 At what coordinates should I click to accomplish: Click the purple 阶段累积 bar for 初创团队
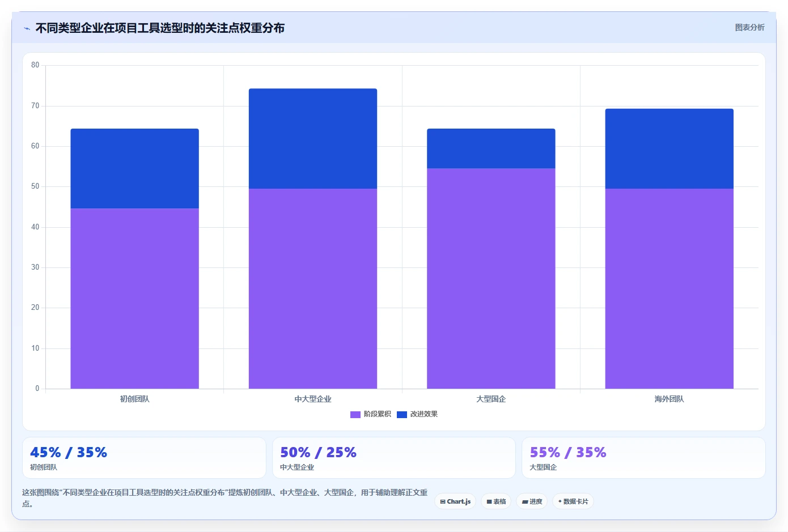[x=134, y=299]
